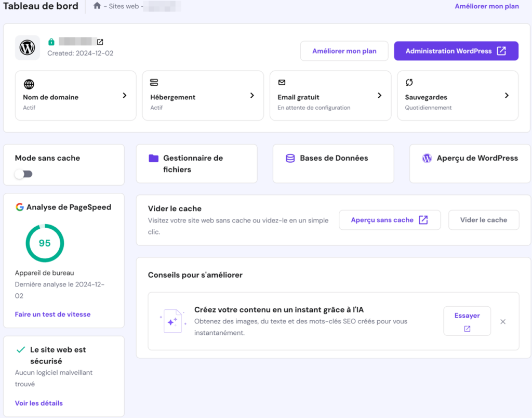Dismiss the AI content tip with X
Viewport: 532px width, 418px height.
coord(503,322)
